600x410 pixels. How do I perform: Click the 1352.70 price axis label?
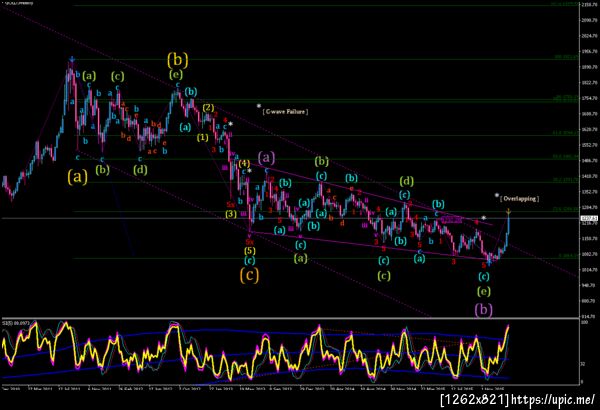point(587,192)
